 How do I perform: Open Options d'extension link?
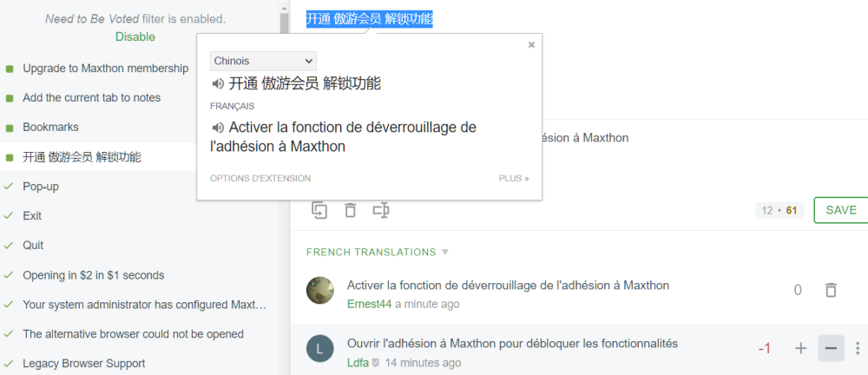point(260,178)
